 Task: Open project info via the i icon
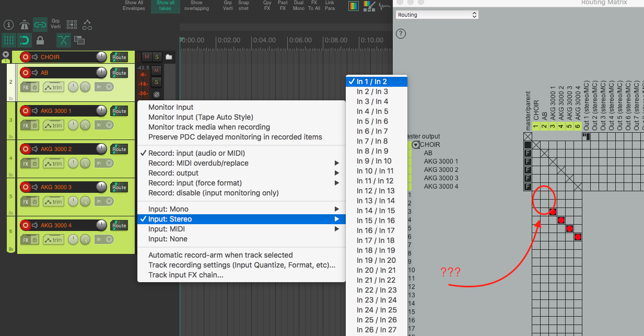pos(8,25)
